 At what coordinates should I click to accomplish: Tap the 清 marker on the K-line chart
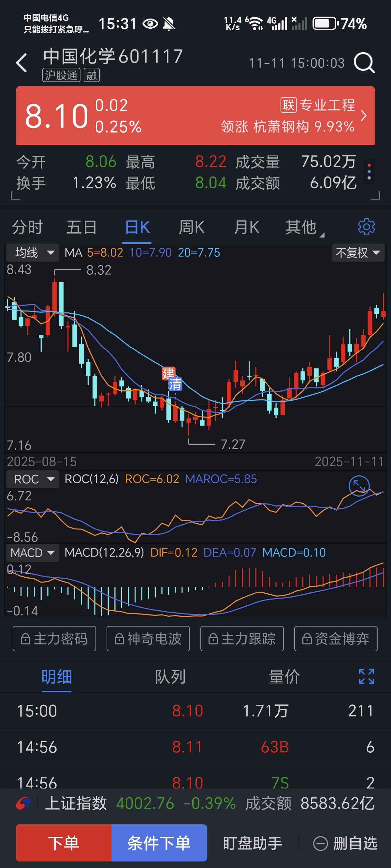pos(175,384)
